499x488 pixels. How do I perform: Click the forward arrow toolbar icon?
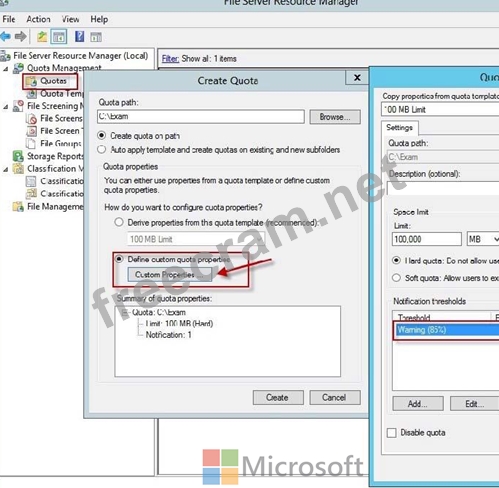[21, 36]
